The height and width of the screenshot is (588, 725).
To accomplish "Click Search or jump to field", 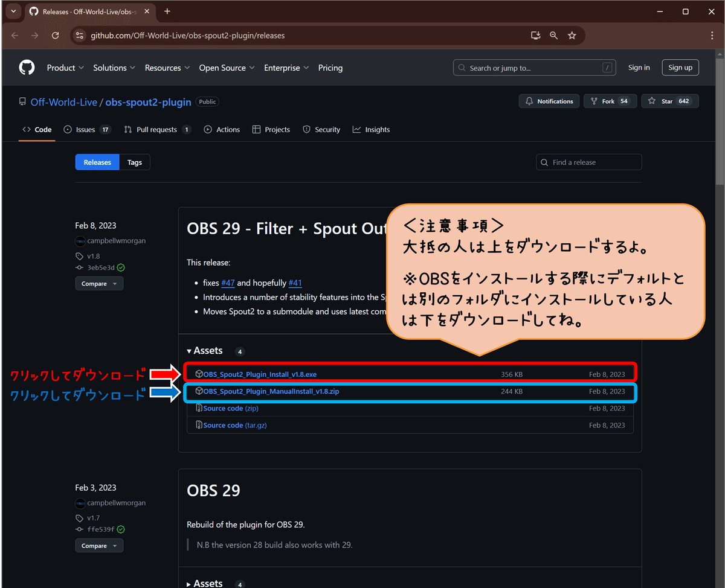I will point(535,68).
